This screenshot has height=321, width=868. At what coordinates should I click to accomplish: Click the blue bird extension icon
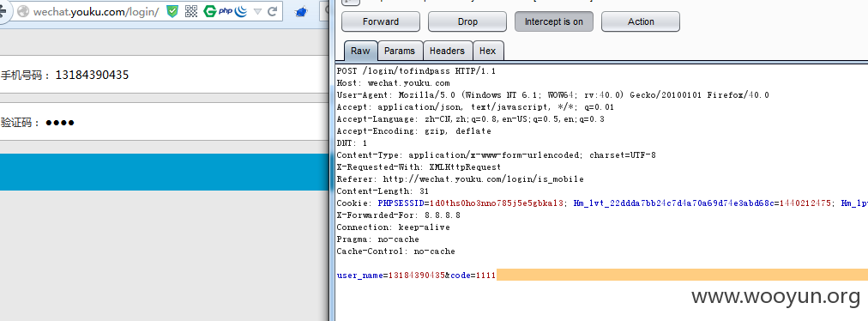click(x=301, y=12)
